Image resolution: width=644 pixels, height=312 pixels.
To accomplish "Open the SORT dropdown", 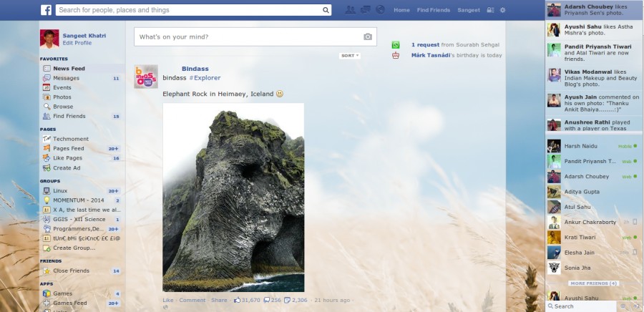I will [350, 55].
